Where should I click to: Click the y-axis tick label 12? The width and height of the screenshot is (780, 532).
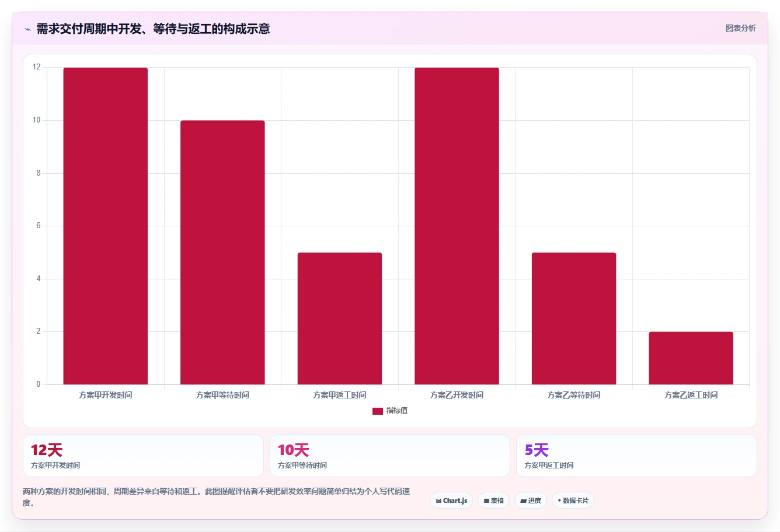coord(37,67)
